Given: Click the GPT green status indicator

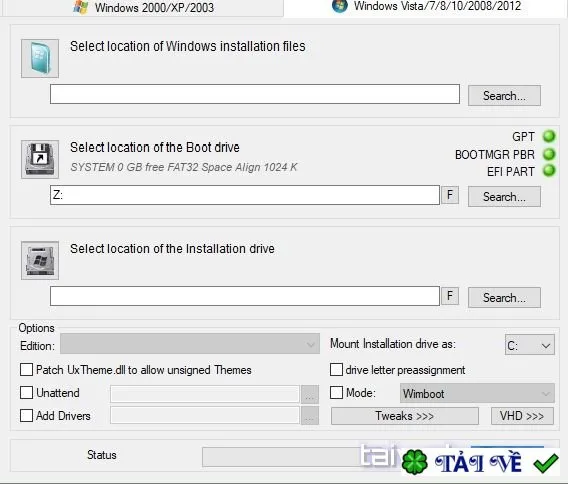Looking at the screenshot, I should (x=549, y=137).
